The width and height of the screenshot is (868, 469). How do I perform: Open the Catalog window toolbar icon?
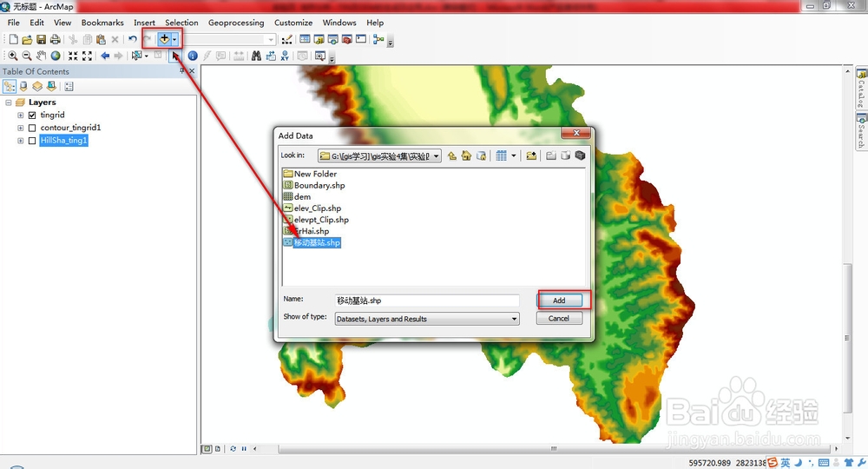pos(319,39)
